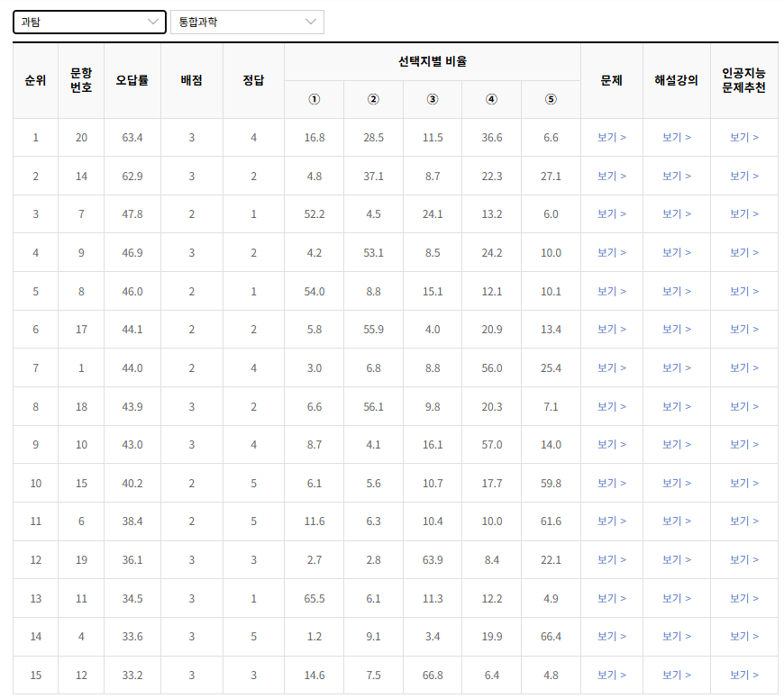
Task: Open 해설강의 for question 1
Action: [x=676, y=367]
